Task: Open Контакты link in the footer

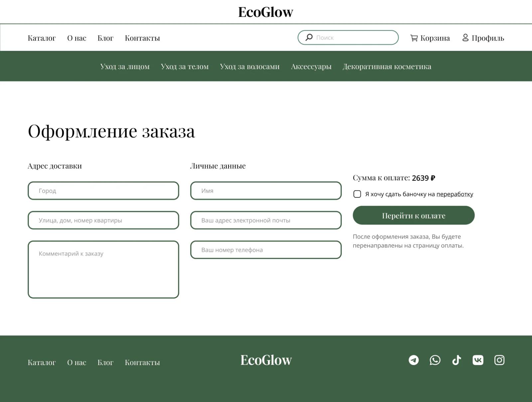Action: click(x=142, y=362)
